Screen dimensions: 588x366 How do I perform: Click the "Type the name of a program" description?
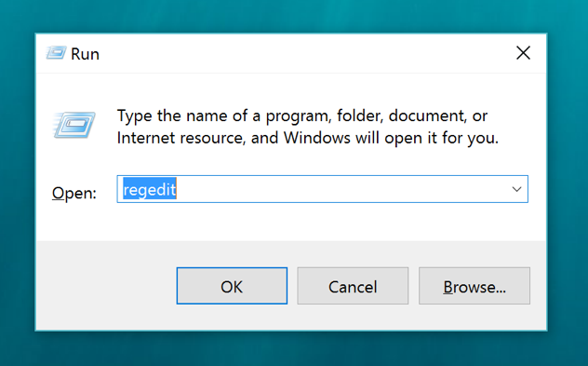click(x=308, y=127)
